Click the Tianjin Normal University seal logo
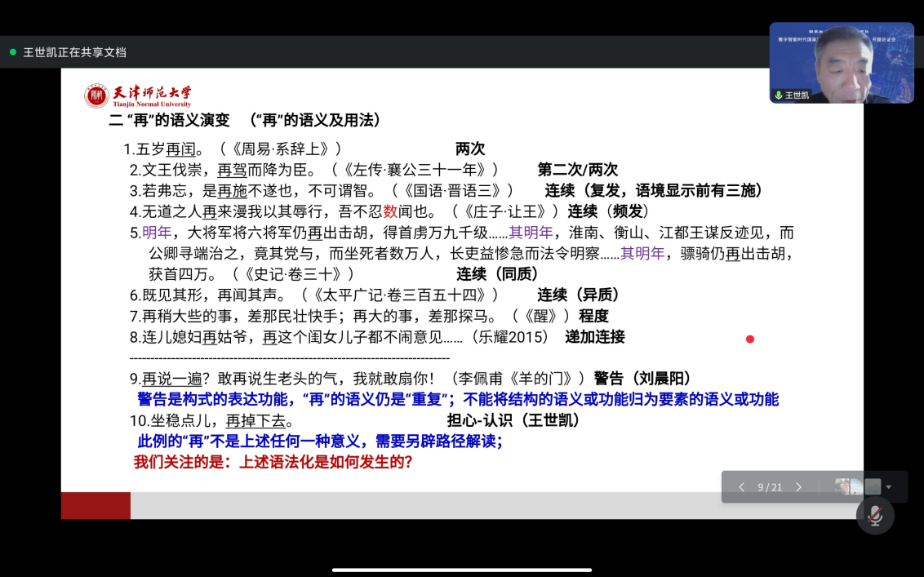924x577 pixels. [96, 96]
